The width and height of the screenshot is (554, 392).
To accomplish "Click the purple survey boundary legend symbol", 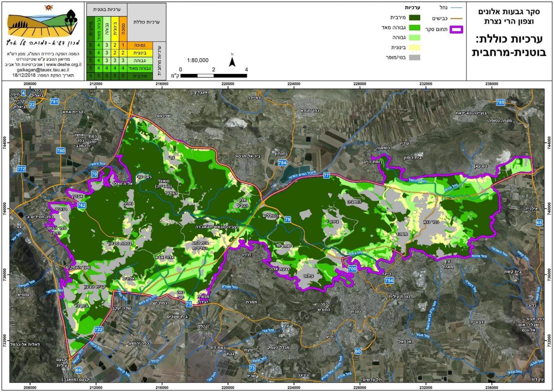I will click(x=456, y=30).
